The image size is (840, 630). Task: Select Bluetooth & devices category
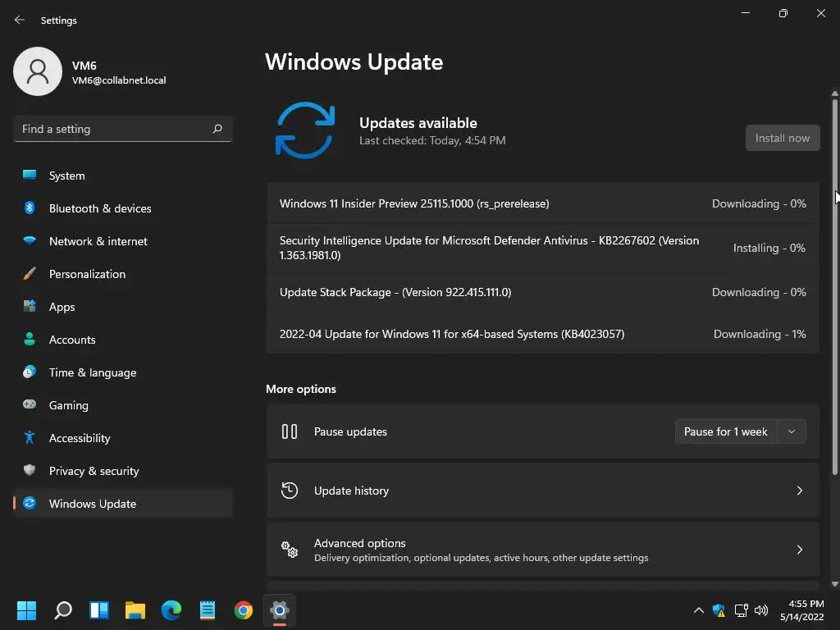point(123,208)
